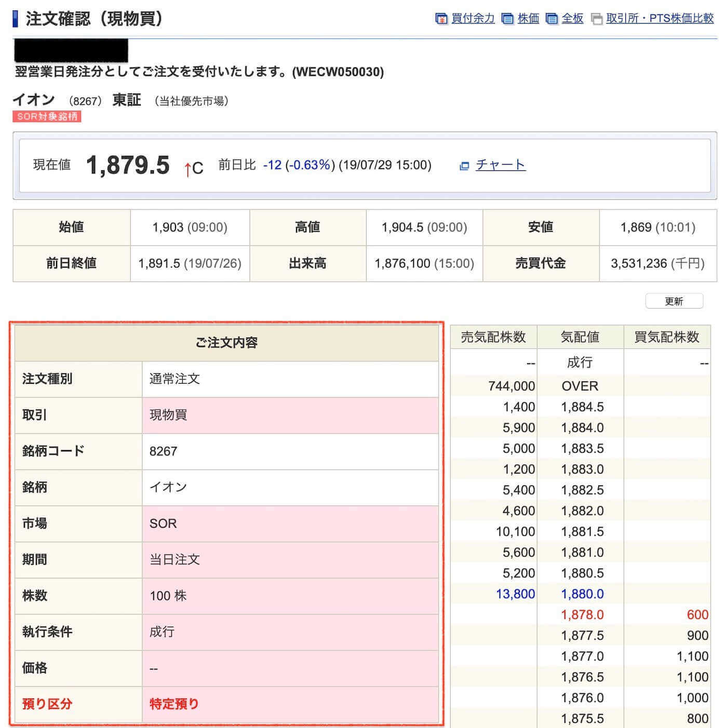The image size is (725, 728).
Task: Select 売買代金 value 3,531,236 (千円)
Action: 658,263
